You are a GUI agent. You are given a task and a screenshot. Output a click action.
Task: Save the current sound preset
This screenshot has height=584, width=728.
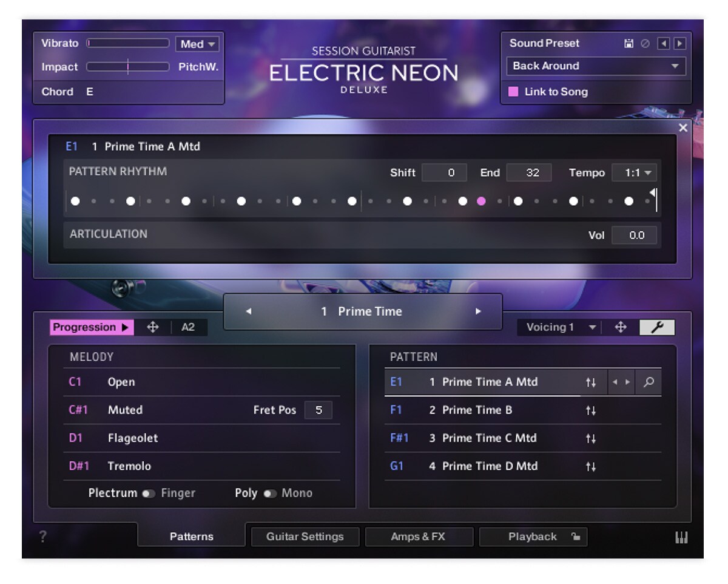629,44
